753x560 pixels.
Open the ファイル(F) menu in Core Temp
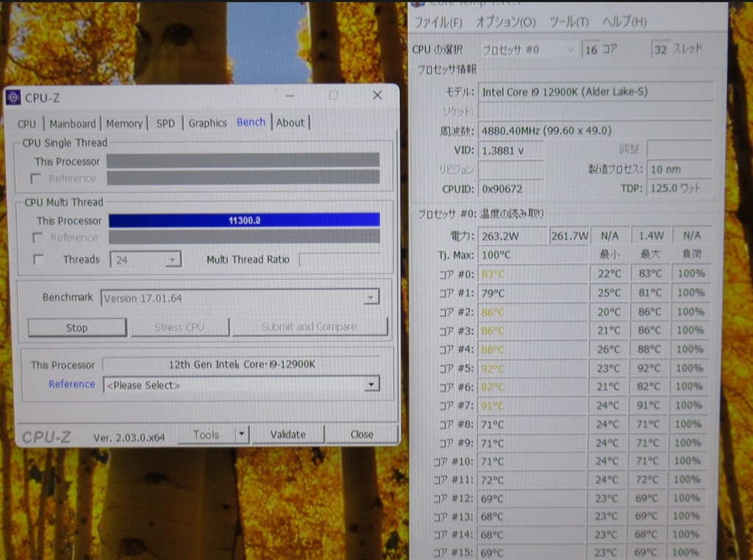[438, 22]
